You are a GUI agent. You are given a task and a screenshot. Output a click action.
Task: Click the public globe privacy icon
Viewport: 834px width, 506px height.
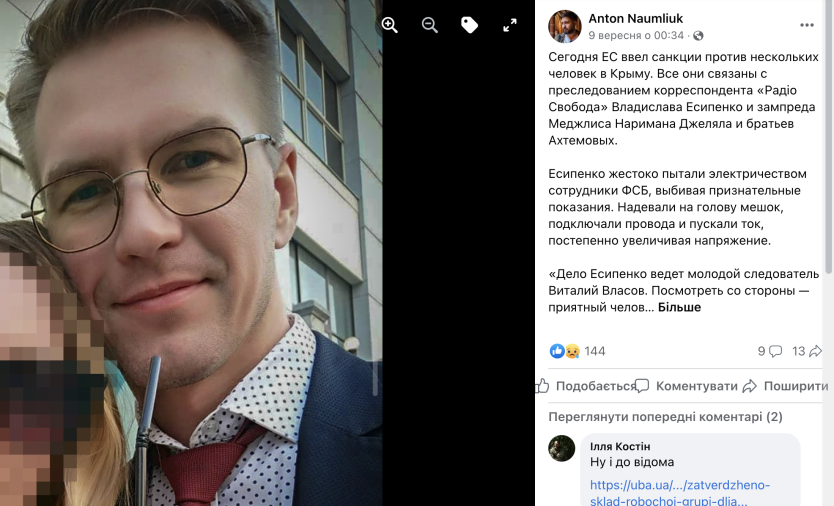tap(698, 36)
